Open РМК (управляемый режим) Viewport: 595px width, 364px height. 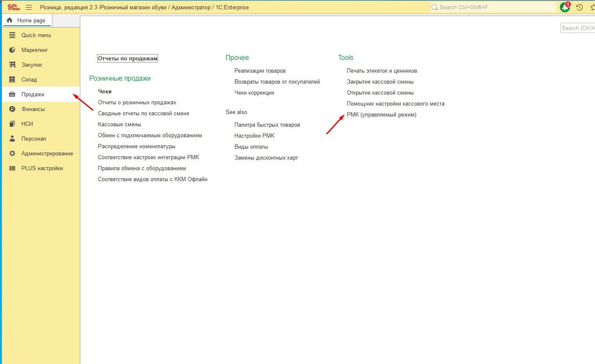click(x=381, y=114)
